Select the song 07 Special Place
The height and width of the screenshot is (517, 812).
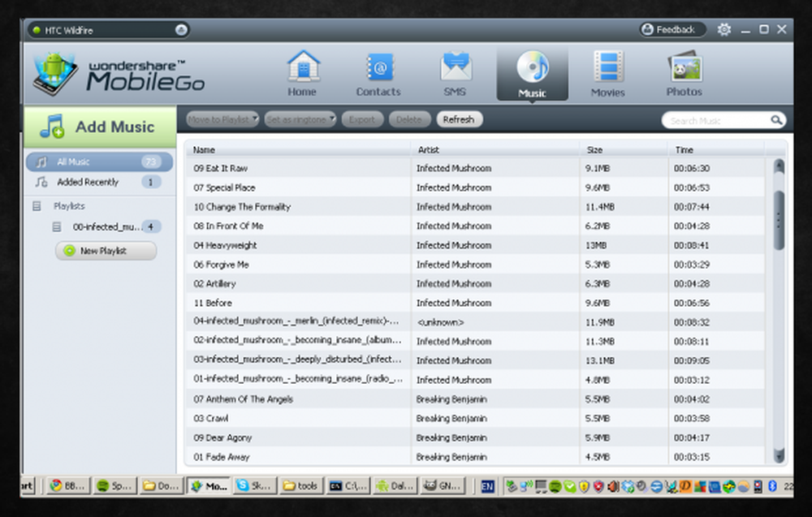coord(475,187)
